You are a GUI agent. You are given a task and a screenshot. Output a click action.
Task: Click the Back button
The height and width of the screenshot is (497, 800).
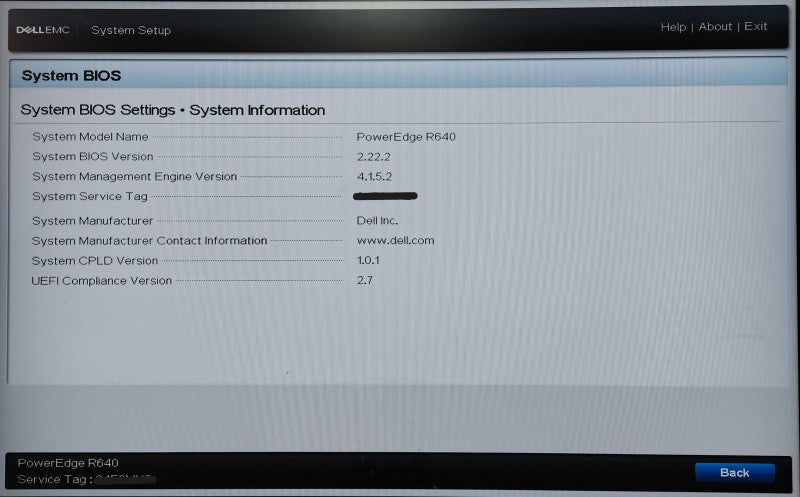click(734, 473)
